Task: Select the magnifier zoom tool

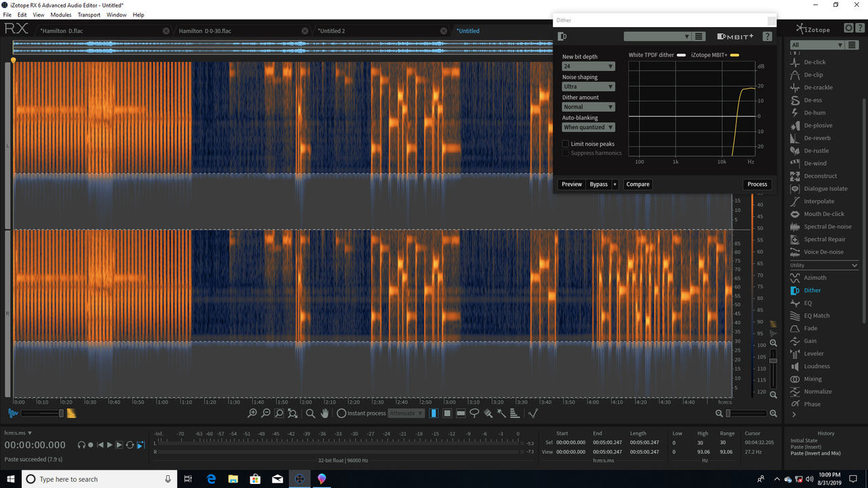Action: click(x=310, y=413)
